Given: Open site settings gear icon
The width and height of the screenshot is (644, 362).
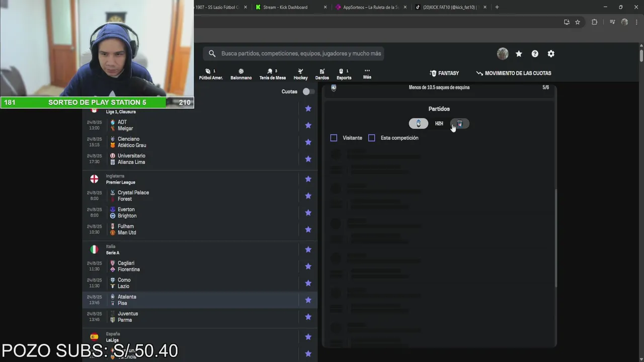Looking at the screenshot, I should point(551,54).
